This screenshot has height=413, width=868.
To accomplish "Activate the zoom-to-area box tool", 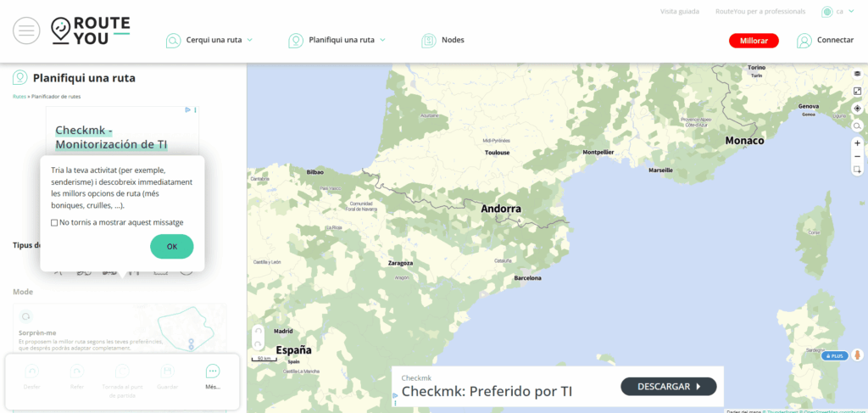I will pyautogui.click(x=857, y=170).
